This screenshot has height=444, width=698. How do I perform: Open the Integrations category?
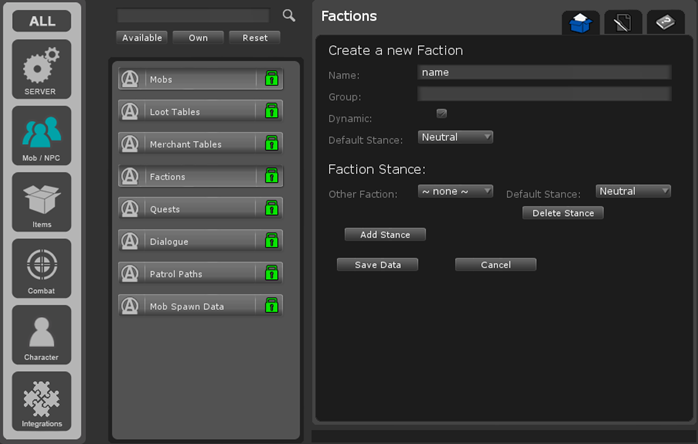point(41,402)
